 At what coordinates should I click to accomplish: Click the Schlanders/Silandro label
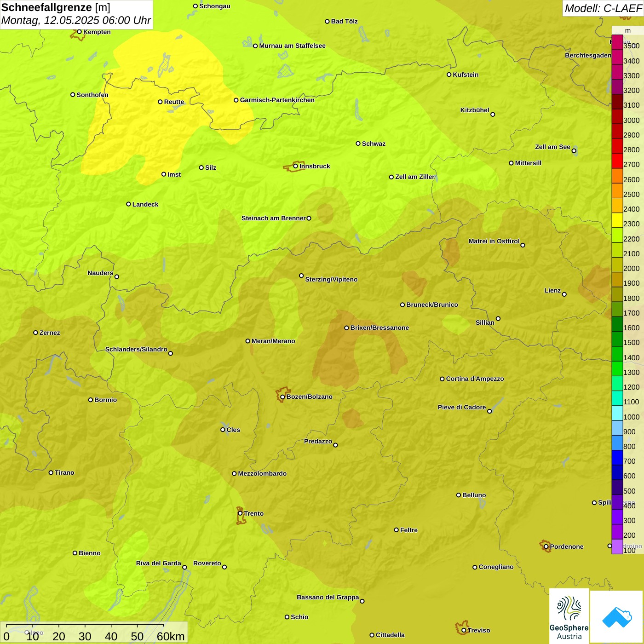pyautogui.click(x=136, y=349)
